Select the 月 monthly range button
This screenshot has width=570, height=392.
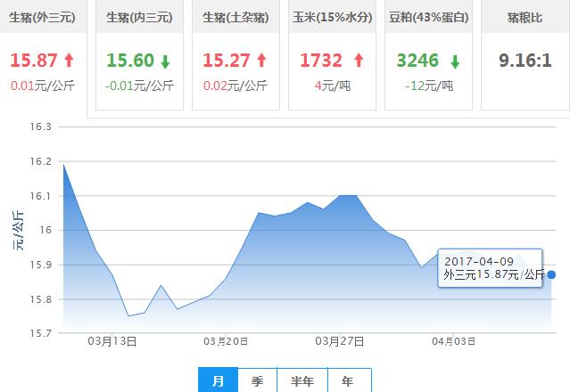coord(218,380)
